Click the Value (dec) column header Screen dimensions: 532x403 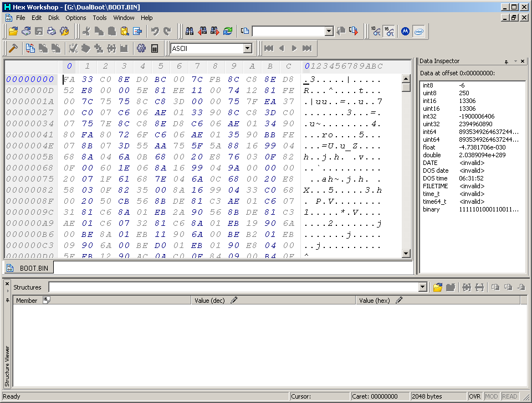(273, 300)
